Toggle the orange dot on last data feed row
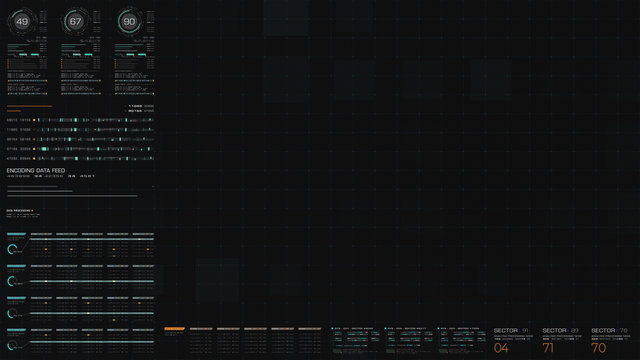 pos(34,158)
